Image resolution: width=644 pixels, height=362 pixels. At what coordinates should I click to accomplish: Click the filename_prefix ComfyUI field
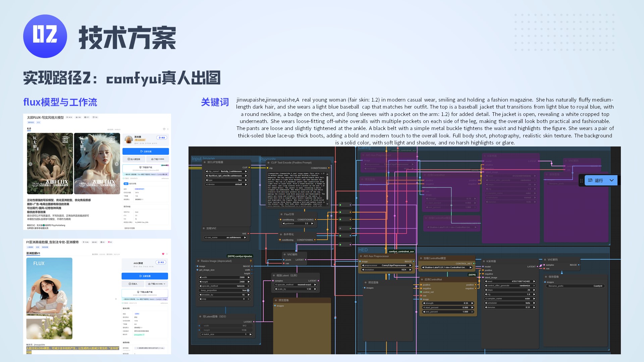(x=575, y=286)
